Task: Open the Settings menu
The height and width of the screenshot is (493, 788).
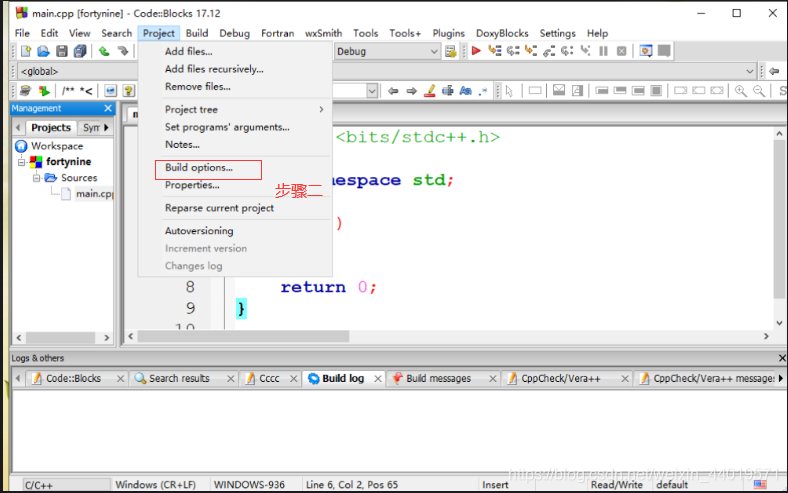Action: [x=557, y=33]
